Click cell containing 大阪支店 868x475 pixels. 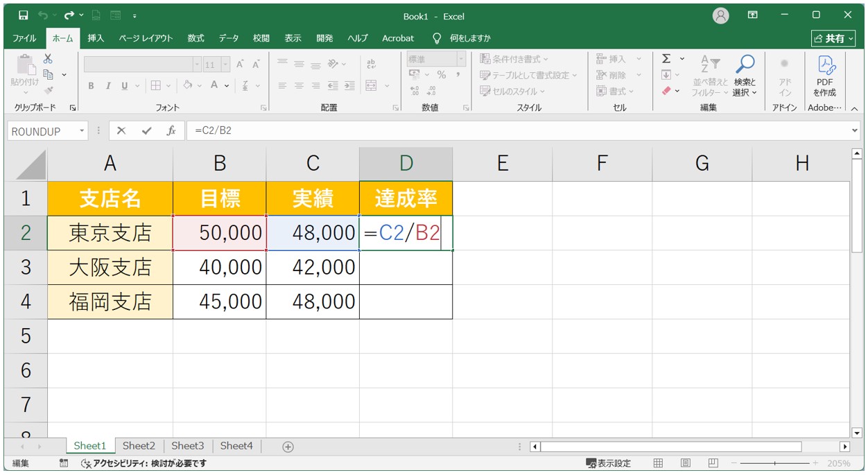point(110,267)
